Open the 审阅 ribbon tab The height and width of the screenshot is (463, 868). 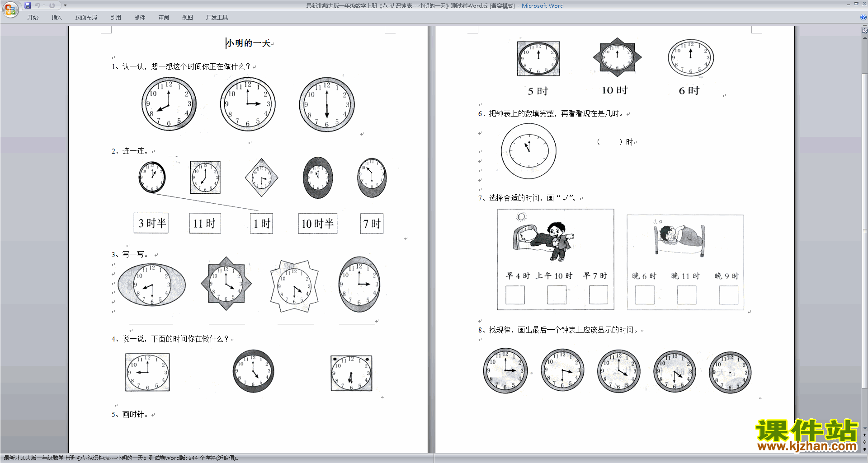(164, 17)
